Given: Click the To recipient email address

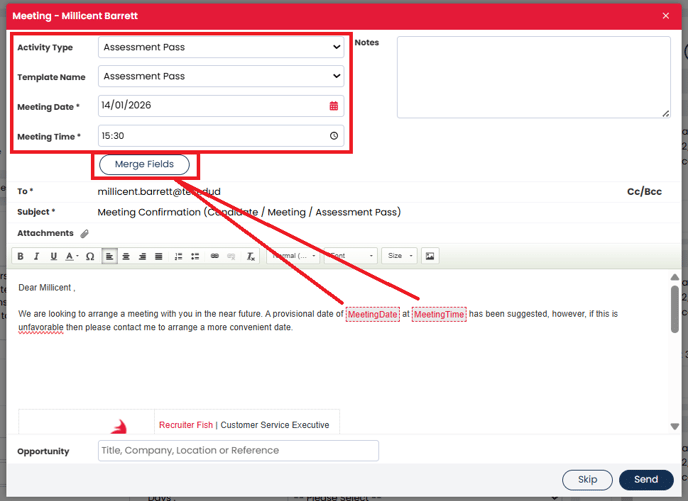Looking at the screenshot, I should click(159, 192).
